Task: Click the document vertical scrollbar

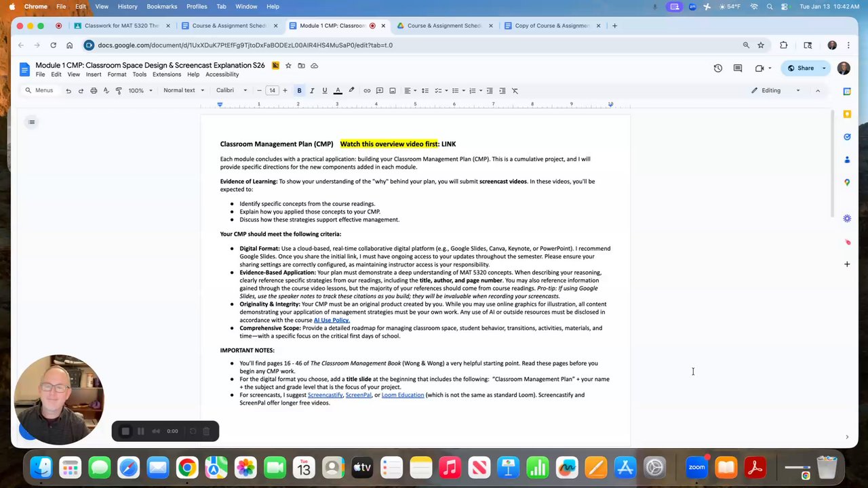Action: click(x=833, y=164)
